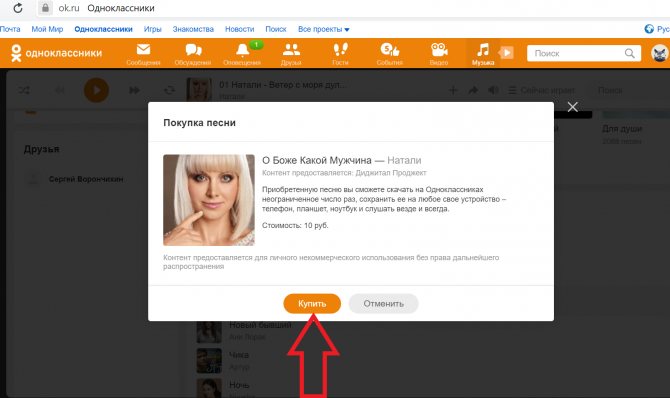Click the current track cover thumbnail in the player
670x398 pixels.
(199, 89)
